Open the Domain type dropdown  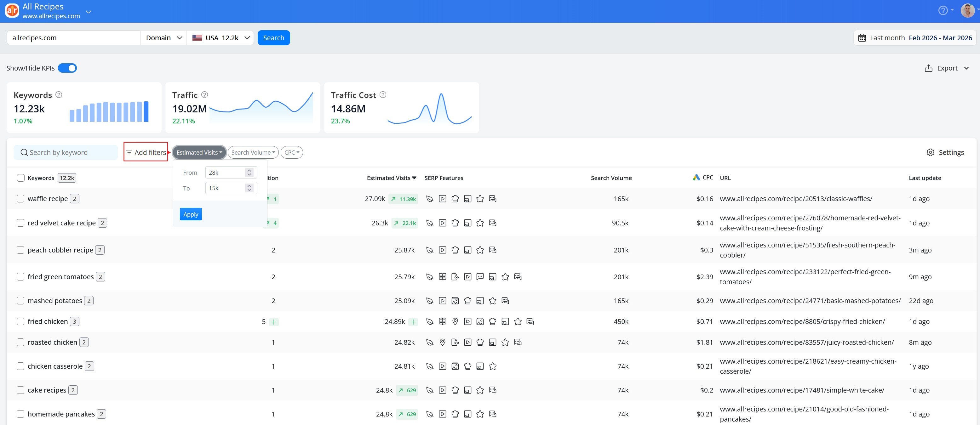163,38
